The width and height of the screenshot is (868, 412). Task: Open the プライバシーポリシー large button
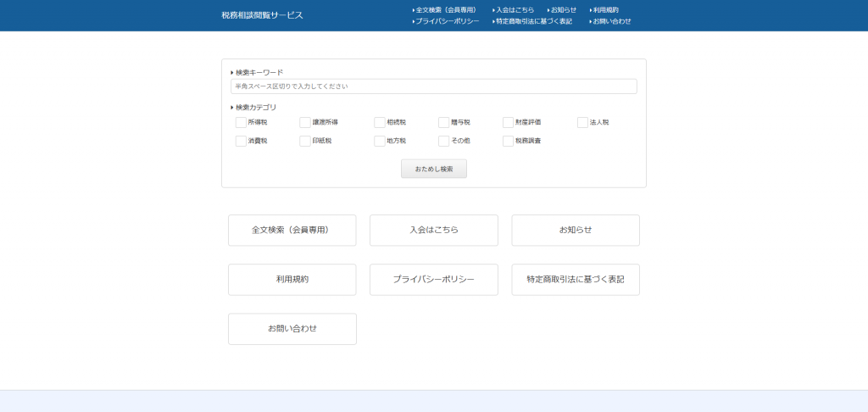(434, 280)
